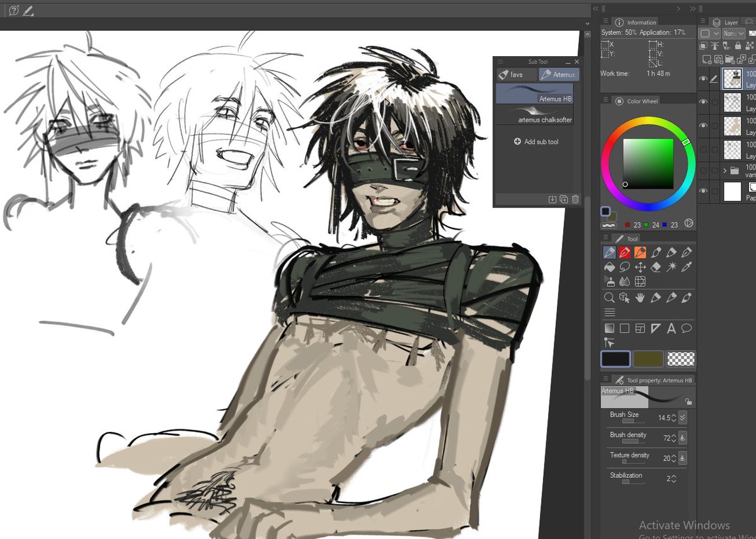Open Brush density dynamics button
Viewport: 756px width, 539px height.
[683, 438]
